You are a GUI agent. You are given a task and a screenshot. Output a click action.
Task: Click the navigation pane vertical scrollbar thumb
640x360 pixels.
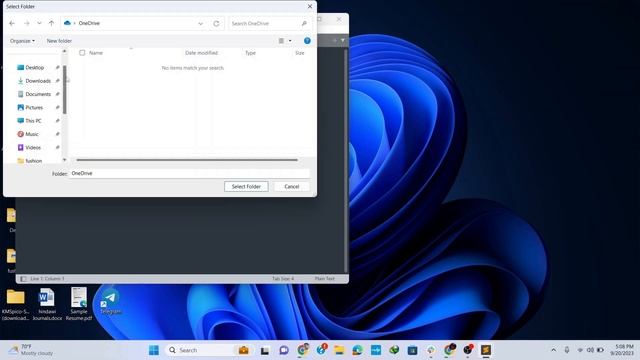click(x=64, y=90)
